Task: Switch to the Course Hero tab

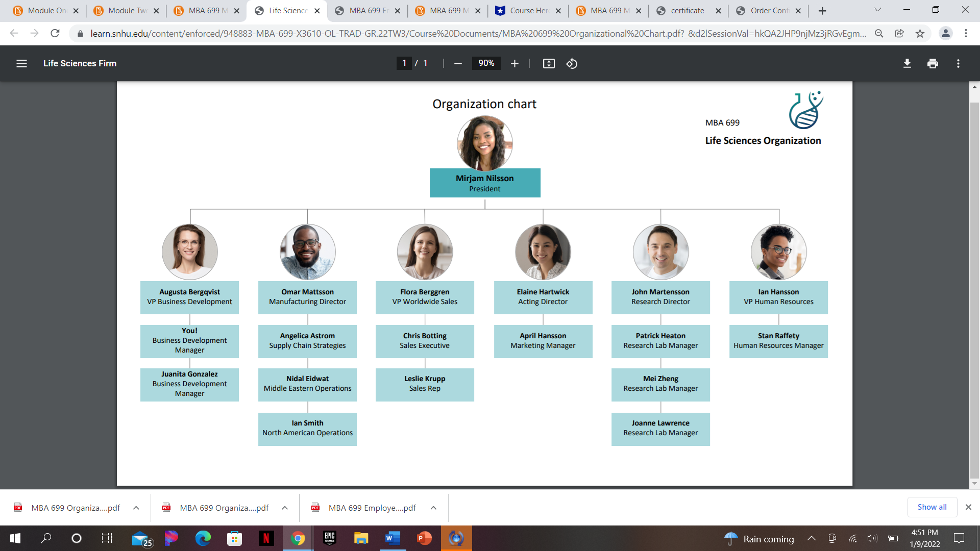Action: click(529, 11)
